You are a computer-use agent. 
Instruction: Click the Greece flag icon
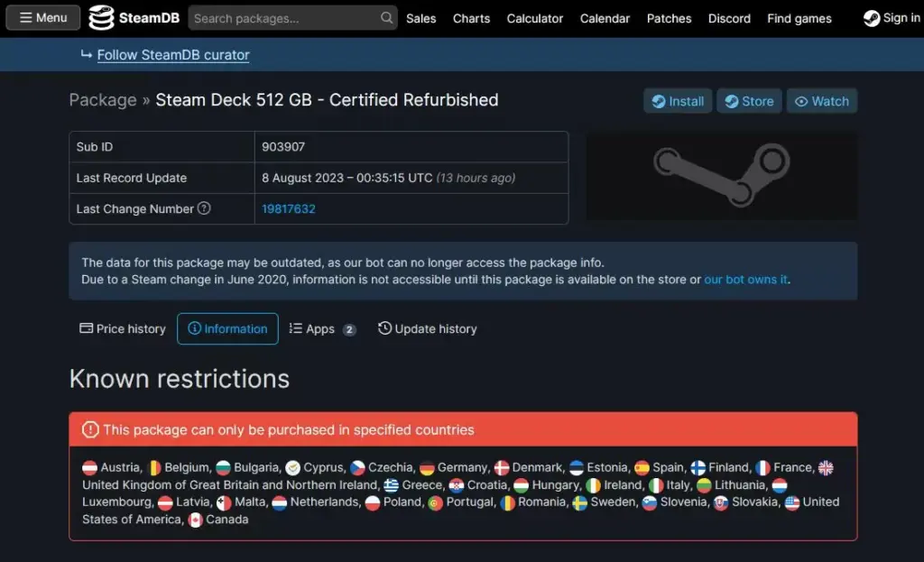coord(392,486)
